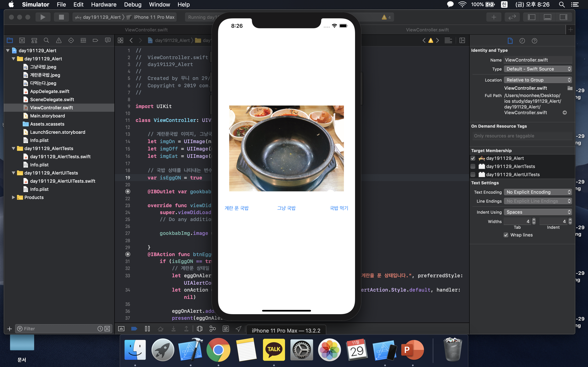Viewport: 588px width, 367px height.
Task: Tap the 계란 푼 국밥 button in the simulator
Action: pos(236,208)
